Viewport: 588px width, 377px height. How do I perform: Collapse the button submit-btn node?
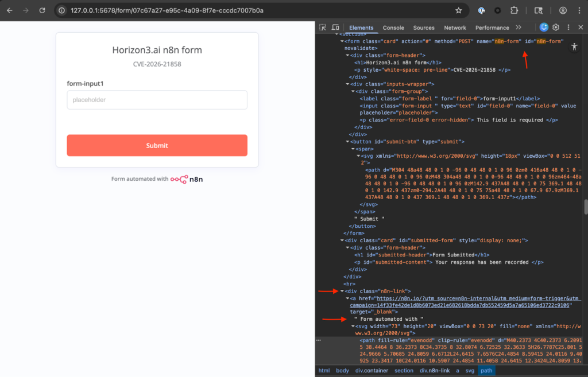tap(347, 141)
